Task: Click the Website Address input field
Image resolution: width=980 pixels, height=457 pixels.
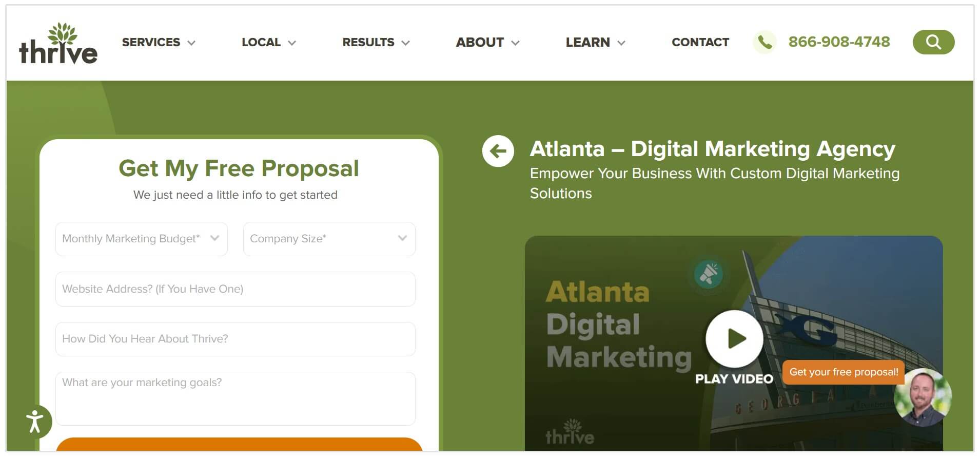Action: [x=235, y=289]
